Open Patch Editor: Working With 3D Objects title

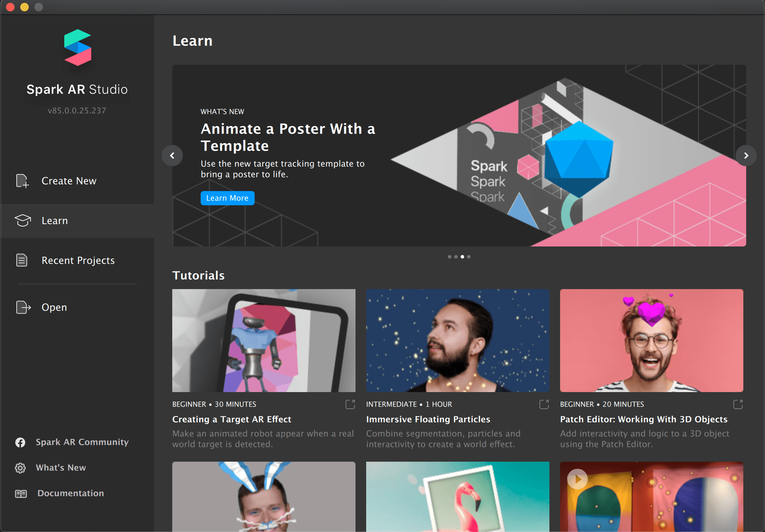[x=644, y=419]
